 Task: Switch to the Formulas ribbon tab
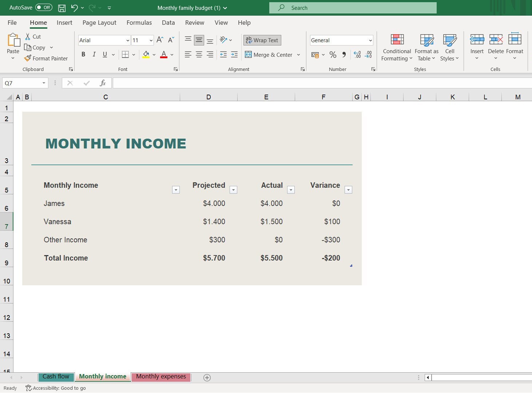(139, 23)
